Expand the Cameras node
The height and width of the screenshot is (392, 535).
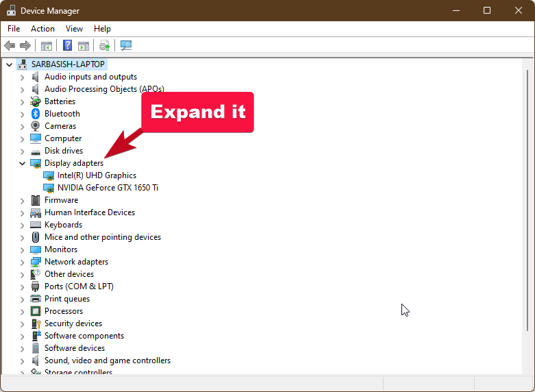[x=22, y=127]
